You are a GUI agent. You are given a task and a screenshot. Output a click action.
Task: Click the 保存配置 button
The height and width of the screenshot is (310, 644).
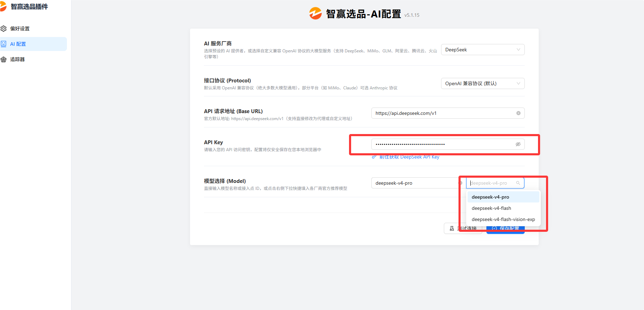click(x=505, y=228)
